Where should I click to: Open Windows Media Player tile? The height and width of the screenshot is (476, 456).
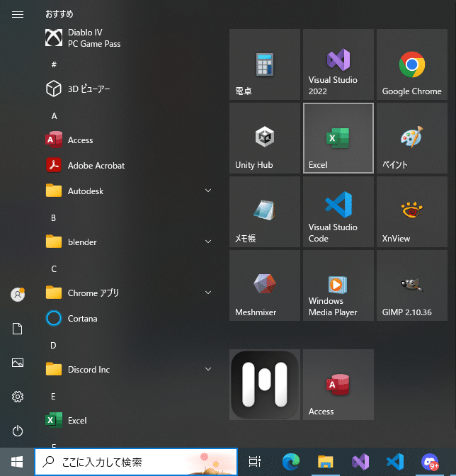tap(338, 285)
